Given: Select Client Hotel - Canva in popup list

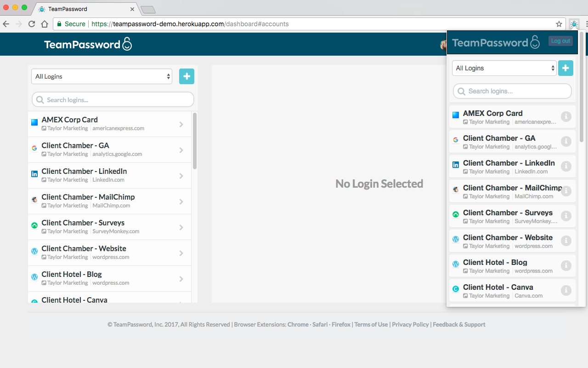Looking at the screenshot, I should click(512, 291).
